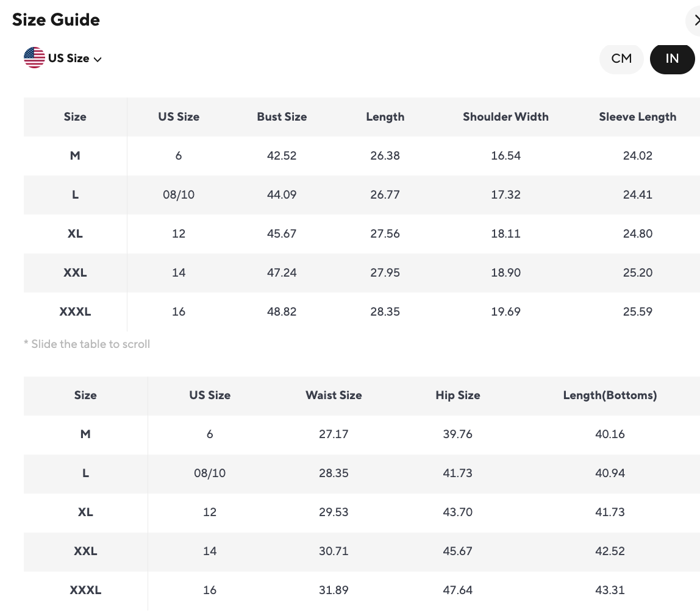Click the US flag icon
The image size is (700, 613).
(x=34, y=58)
